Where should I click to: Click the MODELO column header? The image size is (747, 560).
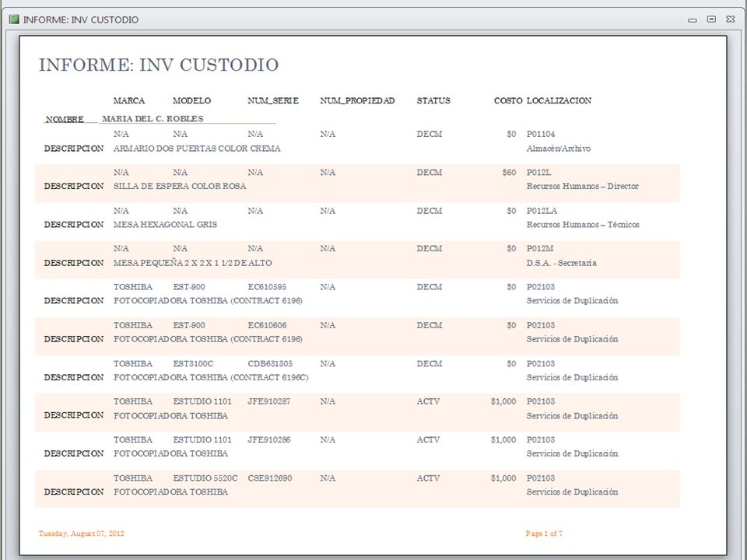[x=191, y=100]
